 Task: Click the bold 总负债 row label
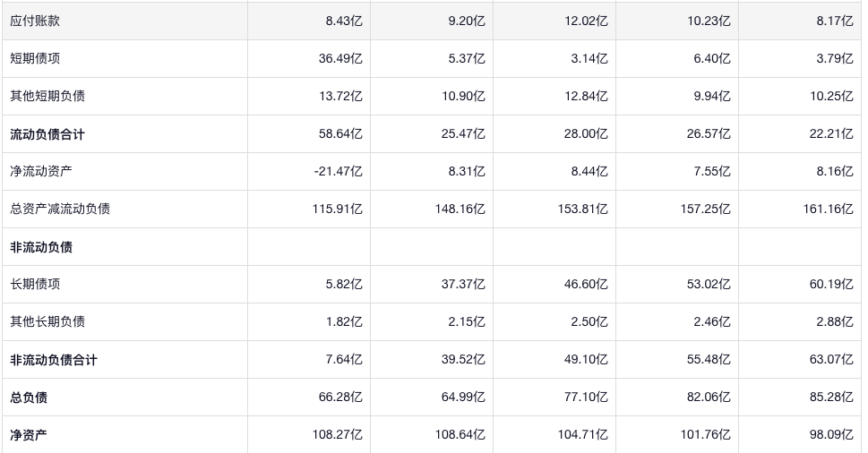coord(29,397)
